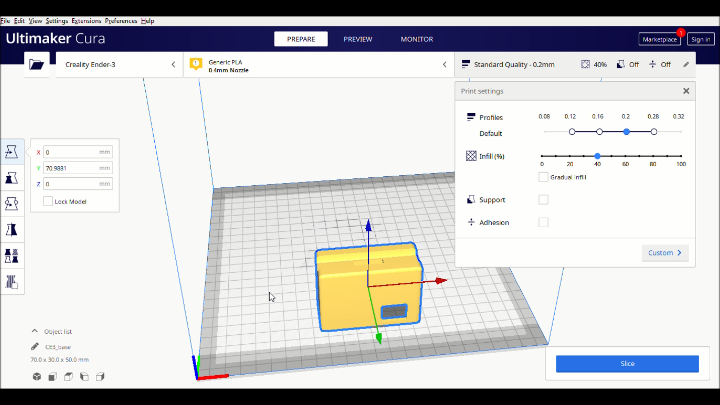Select the Move tool
720x405 pixels.
tap(11, 152)
